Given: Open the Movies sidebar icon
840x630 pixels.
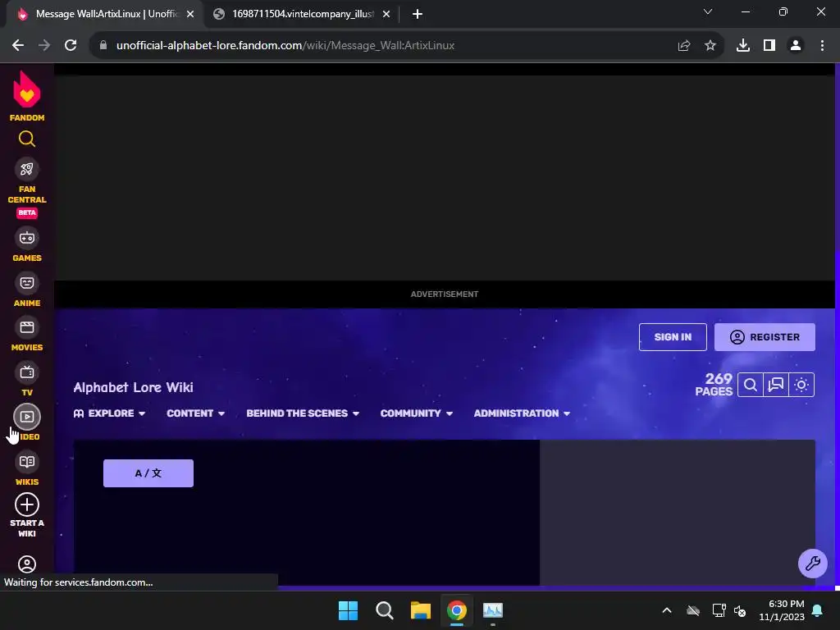Looking at the screenshot, I should click(27, 327).
